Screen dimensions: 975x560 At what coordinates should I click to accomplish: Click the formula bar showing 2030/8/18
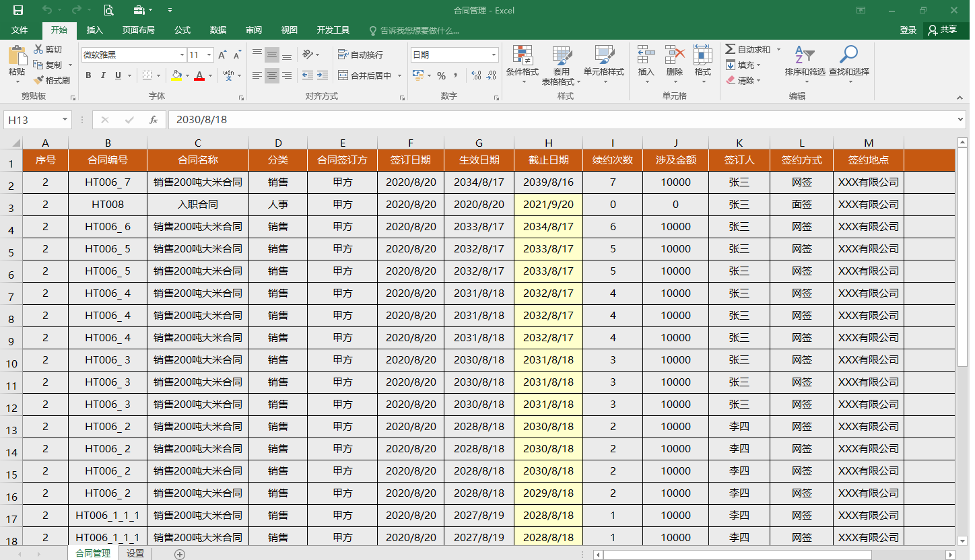[539, 120]
